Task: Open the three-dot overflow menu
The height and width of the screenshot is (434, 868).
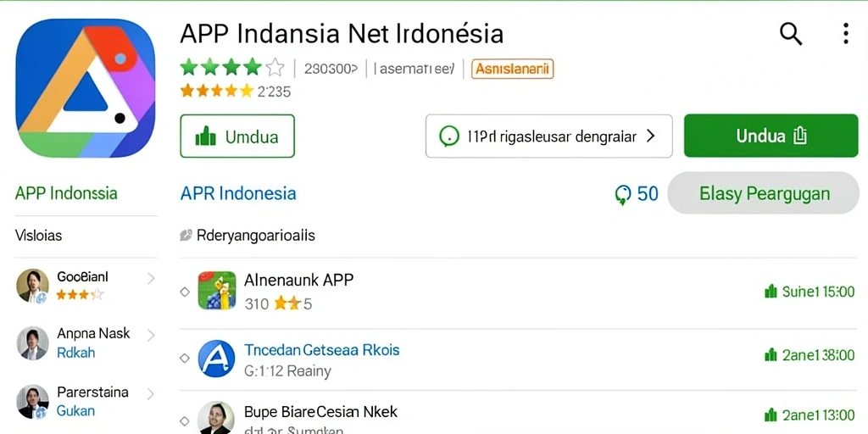Action: coord(845,33)
